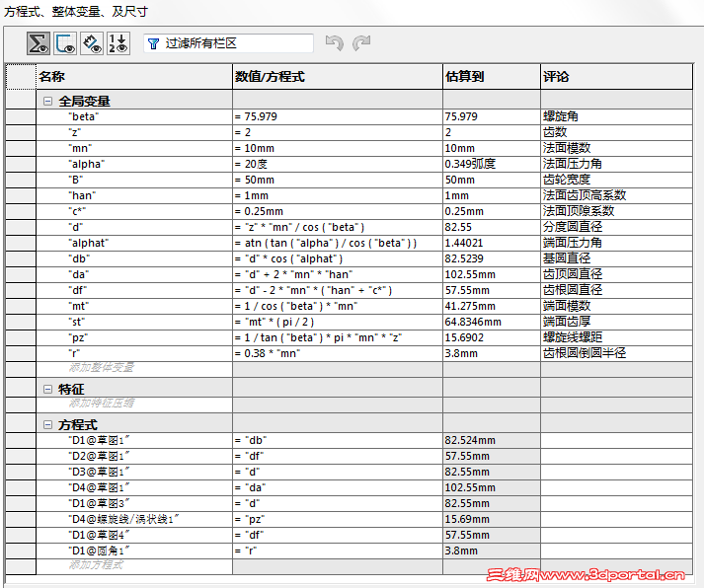
Task: Edit the value "= 75.979"
Action: tap(338, 117)
